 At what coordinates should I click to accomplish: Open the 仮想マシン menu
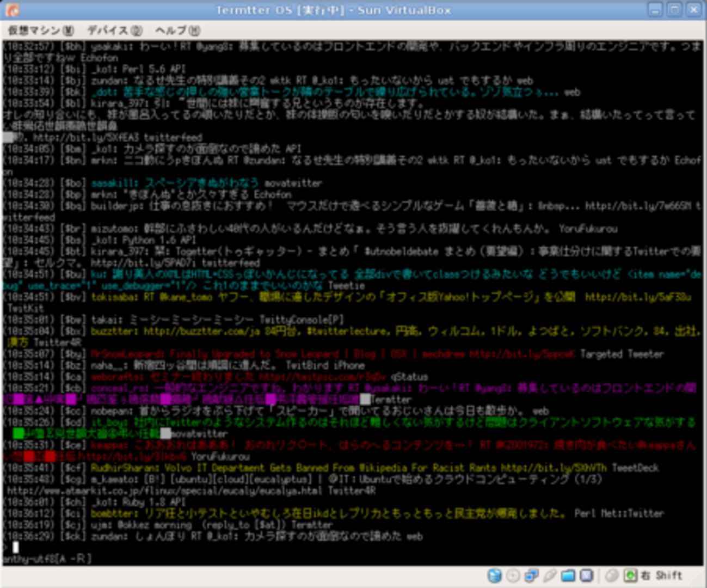(x=41, y=30)
